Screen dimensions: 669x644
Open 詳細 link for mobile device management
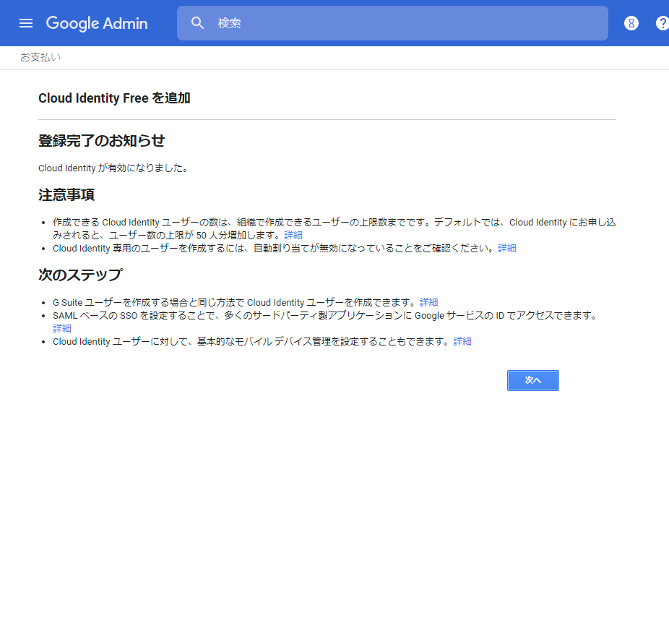coord(462,341)
